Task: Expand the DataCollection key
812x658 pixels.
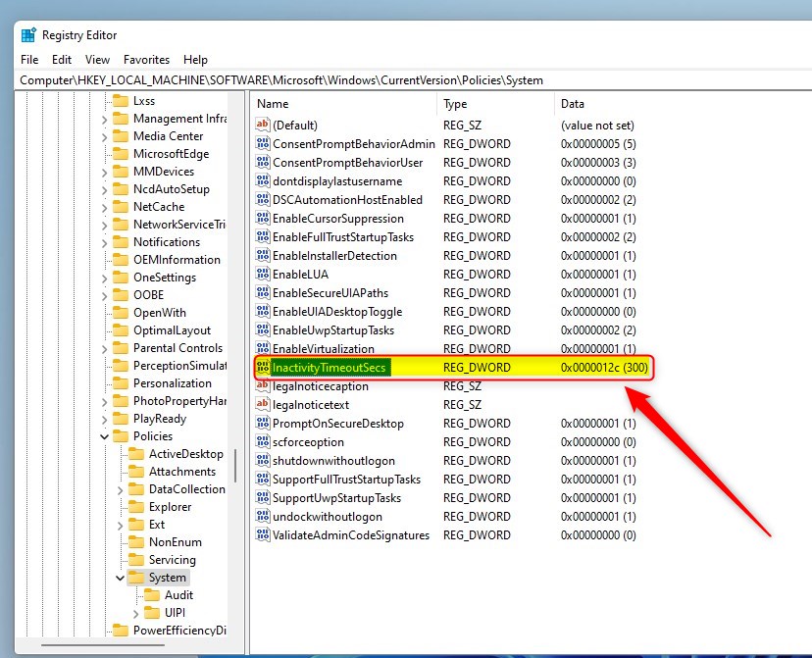Action: (x=120, y=489)
